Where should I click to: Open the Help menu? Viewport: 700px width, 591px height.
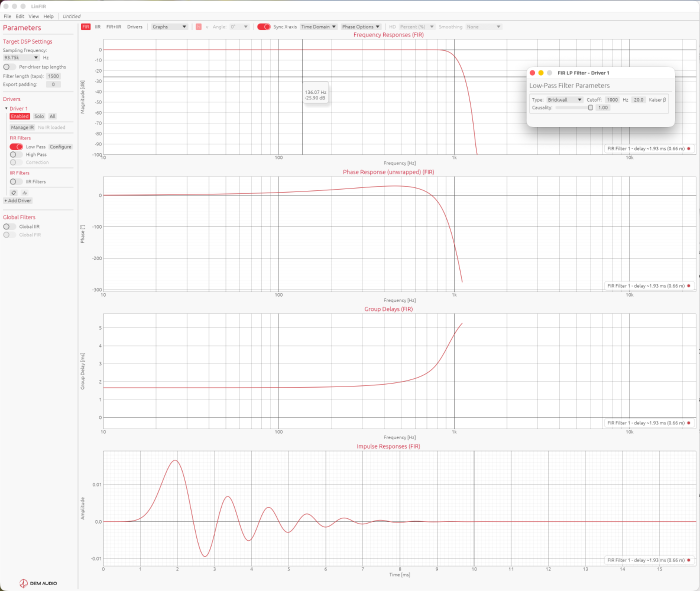point(48,16)
